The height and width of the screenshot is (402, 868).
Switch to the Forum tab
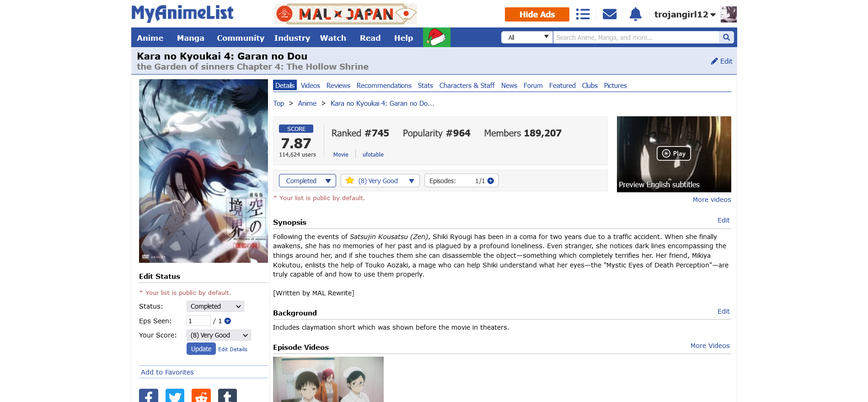tap(533, 86)
